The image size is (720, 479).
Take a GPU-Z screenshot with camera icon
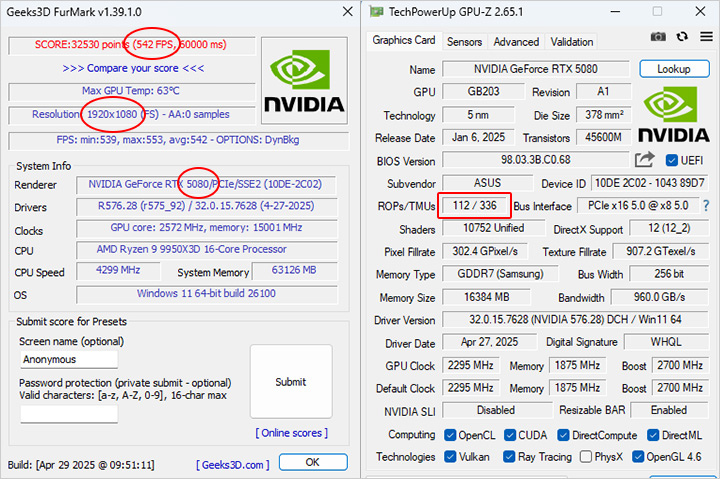[x=658, y=37]
